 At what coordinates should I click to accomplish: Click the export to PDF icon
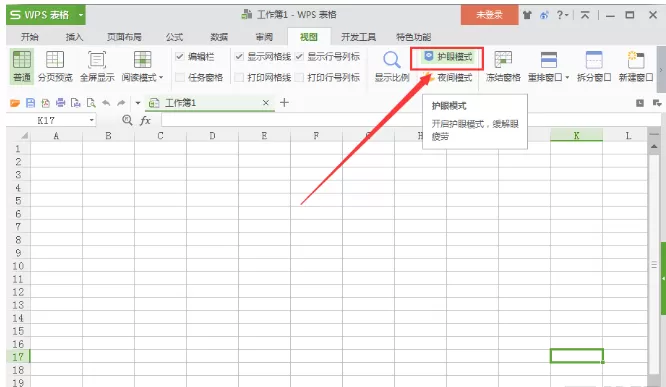[x=45, y=103]
